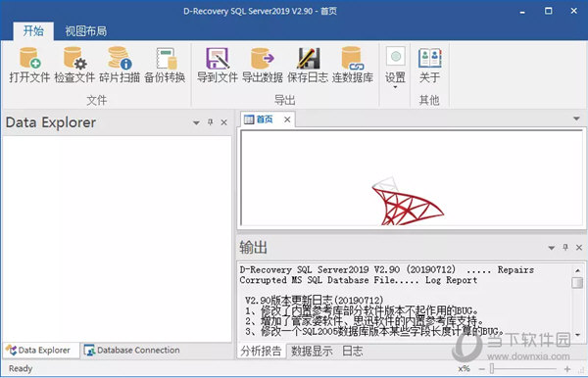
Task: Toggle the Data Explorer pin auto-hide
Action: pos(211,122)
